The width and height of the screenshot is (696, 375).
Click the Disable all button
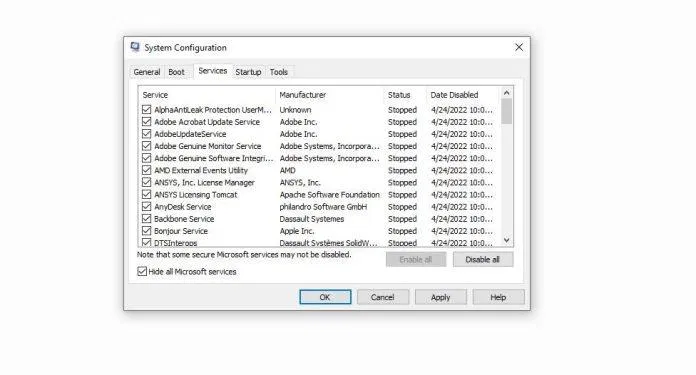coord(482,260)
